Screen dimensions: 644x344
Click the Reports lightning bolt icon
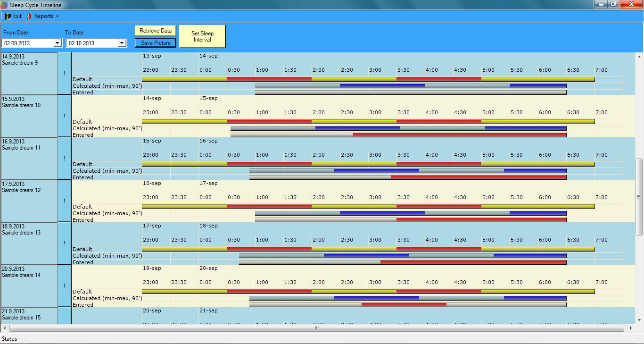(29, 16)
